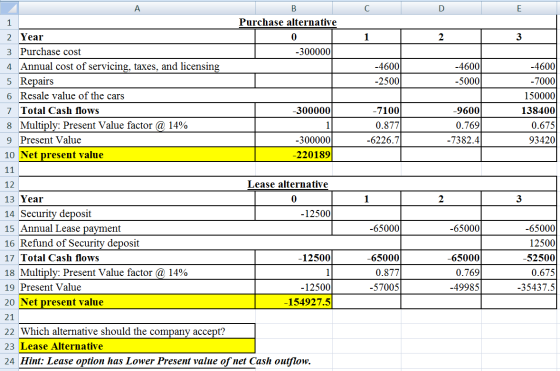Select lease present value -57005
Viewport: 560px width, 371px height.
click(366, 287)
